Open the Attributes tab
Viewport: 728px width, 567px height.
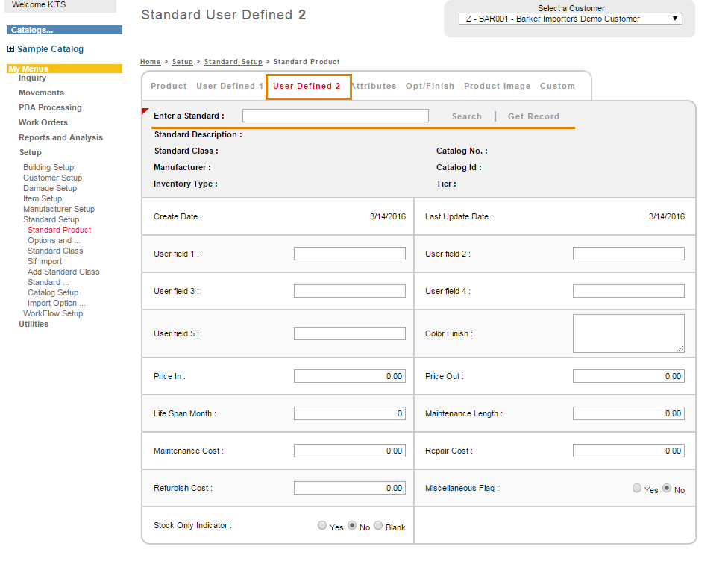point(373,87)
